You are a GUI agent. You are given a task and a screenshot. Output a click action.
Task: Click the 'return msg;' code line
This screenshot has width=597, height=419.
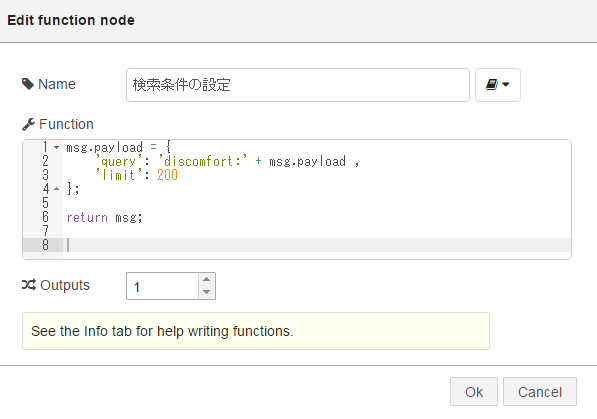coord(104,217)
